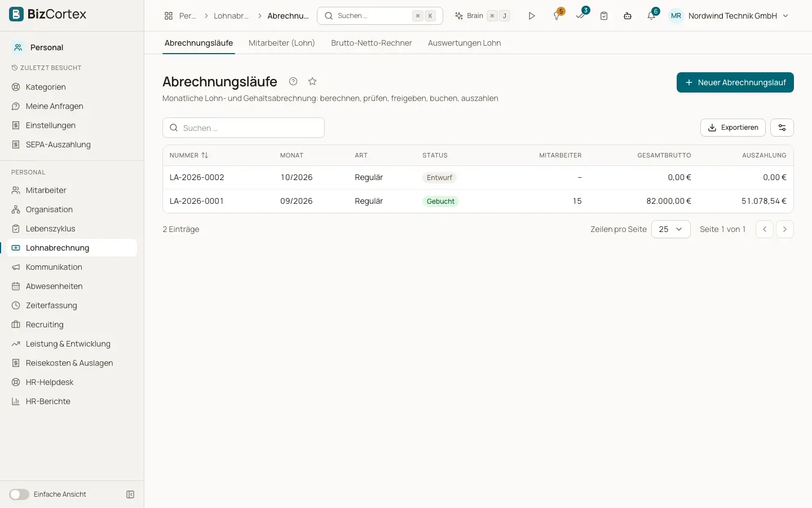
Task: Click the play icon in top bar
Action: point(531,16)
